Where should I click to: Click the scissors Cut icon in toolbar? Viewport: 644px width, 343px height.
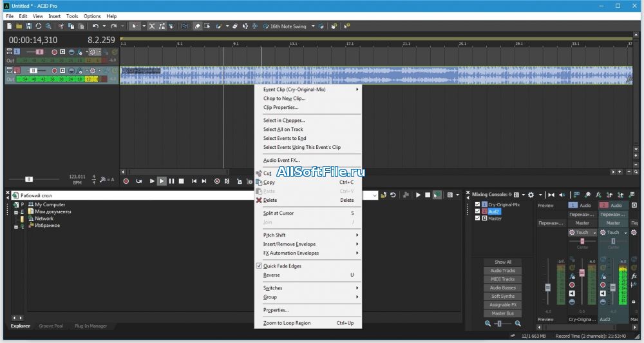point(61,26)
